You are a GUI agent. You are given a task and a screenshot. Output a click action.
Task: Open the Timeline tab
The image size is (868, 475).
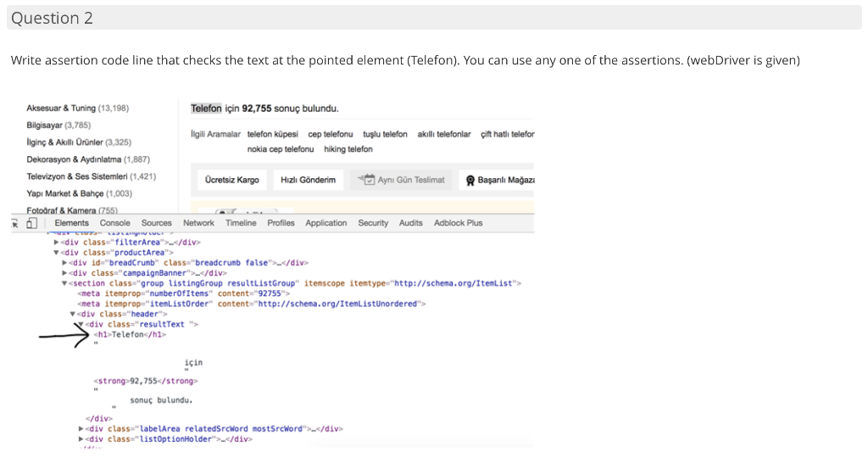pyautogui.click(x=241, y=223)
